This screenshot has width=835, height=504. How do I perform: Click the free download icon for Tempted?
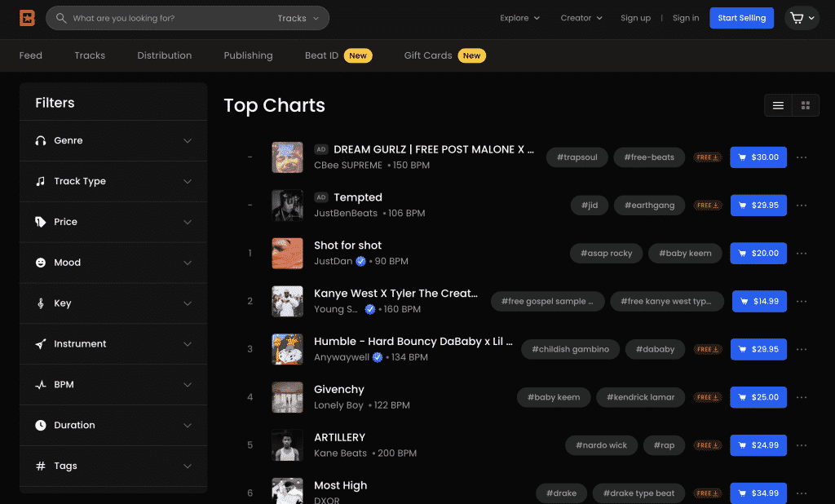tap(708, 206)
